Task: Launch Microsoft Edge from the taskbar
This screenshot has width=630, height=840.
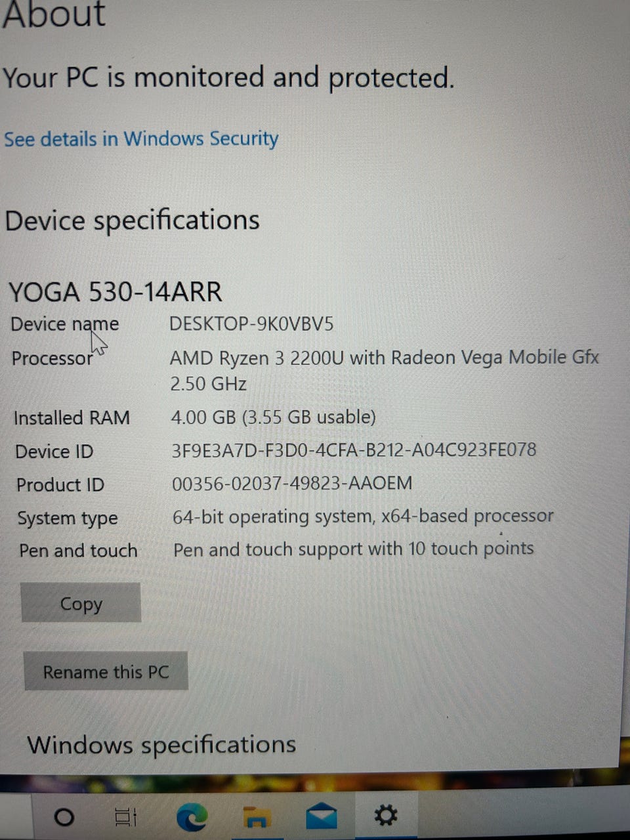Action: coord(192,816)
